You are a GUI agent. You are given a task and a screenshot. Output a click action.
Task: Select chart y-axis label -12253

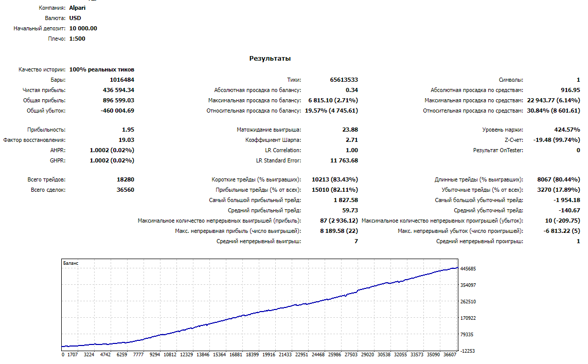pos(467,351)
